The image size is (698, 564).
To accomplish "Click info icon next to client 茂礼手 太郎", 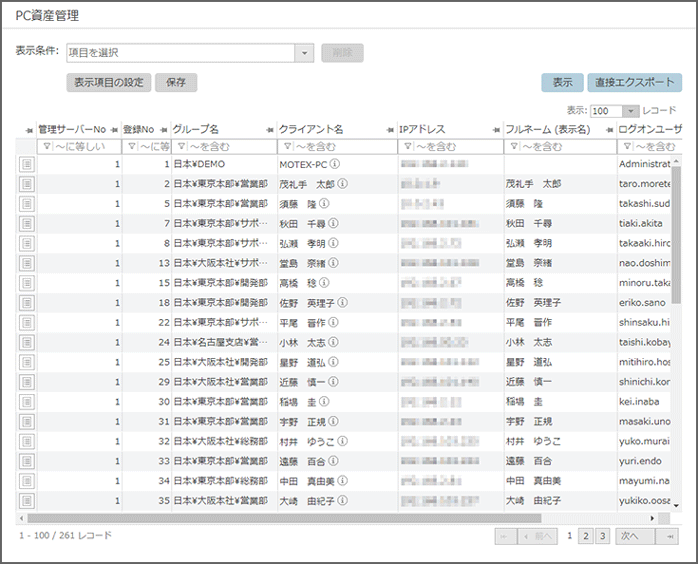I will [343, 183].
